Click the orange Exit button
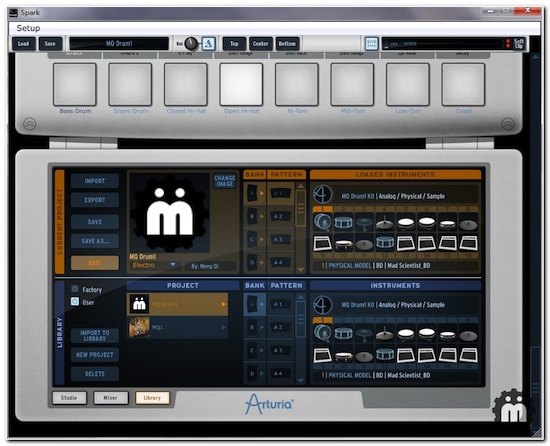Image resolution: width=550 pixels, height=446 pixels. pyautogui.click(x=95, y=263)
